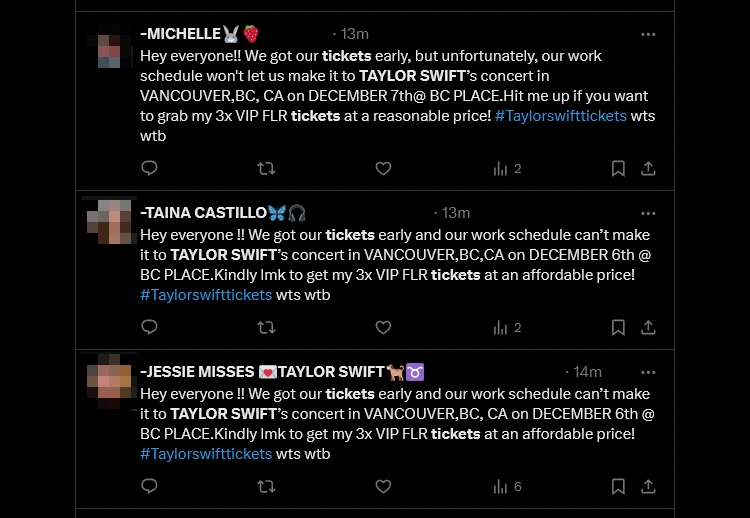
Task: View analytics on Taina Castillo's tweet
Action: click(507, 327)
